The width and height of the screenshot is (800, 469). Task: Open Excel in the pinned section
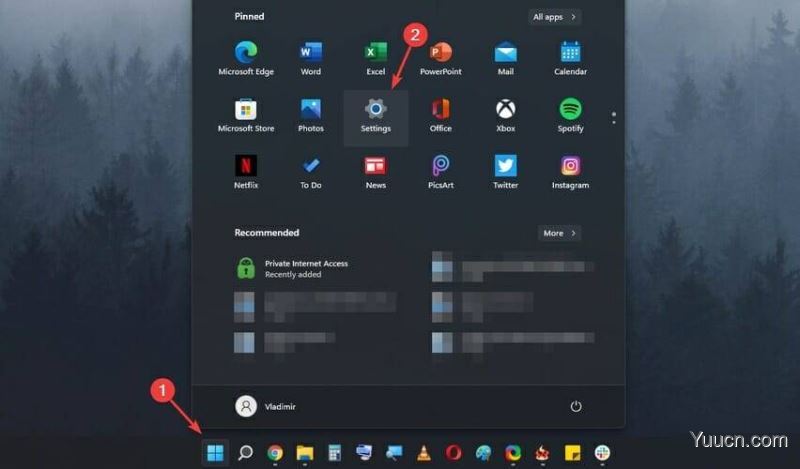pyautogui.click(x=376, y=57)
